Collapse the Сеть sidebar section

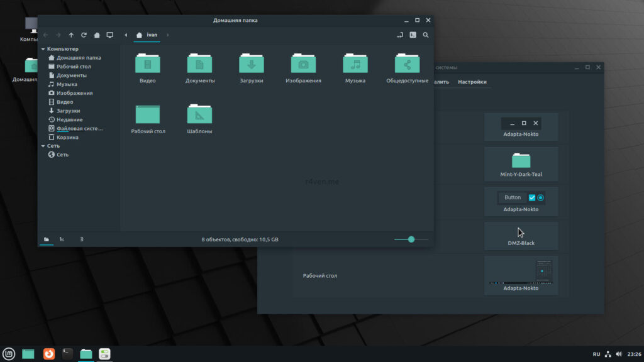pos(43,146)
